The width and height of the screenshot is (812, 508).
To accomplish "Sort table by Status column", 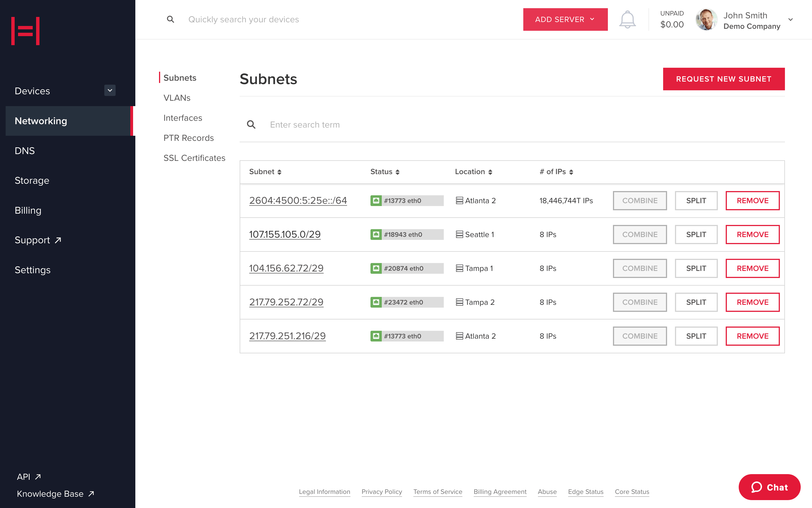I will point(385,172).
